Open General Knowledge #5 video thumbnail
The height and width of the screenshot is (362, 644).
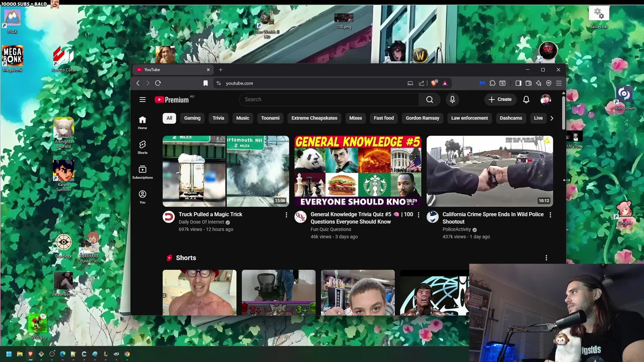pyautogui.click(x=358, y=171)
